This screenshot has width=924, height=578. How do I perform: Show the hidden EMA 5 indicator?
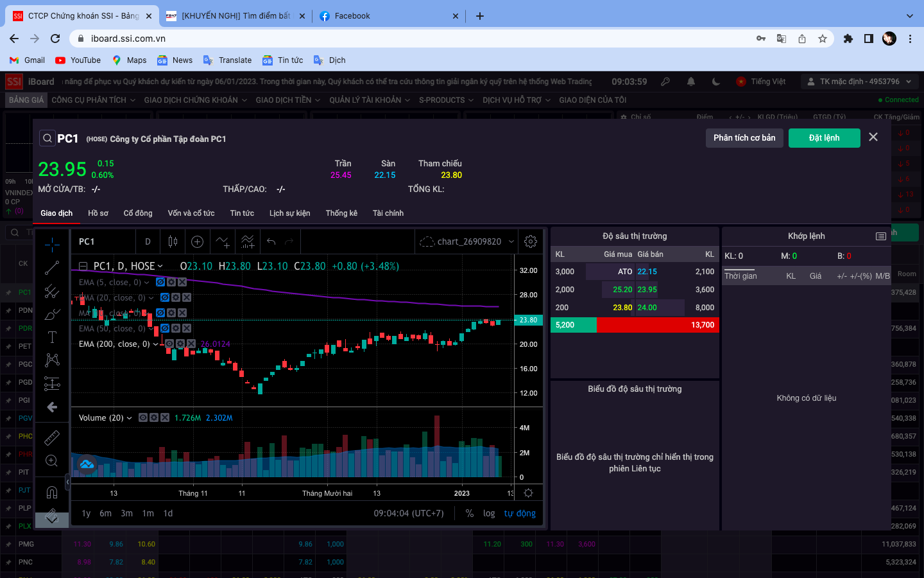tap(160, 282)
